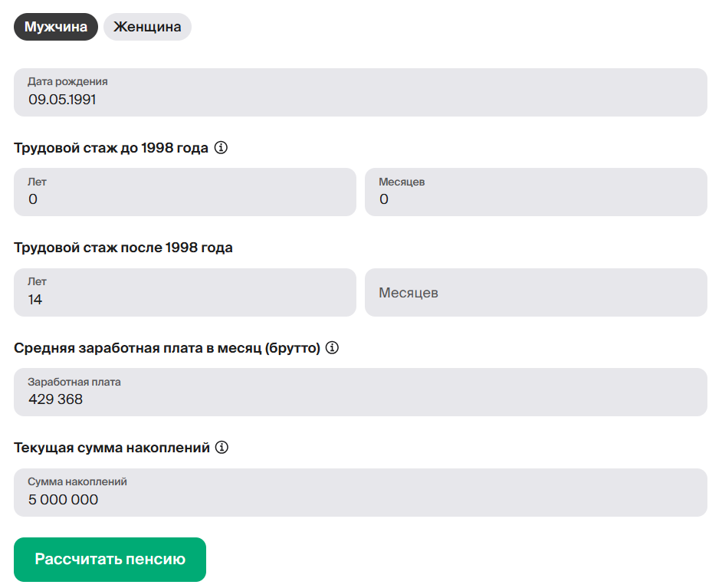Switch gender to Женщина
Image resolution: width=722 pixels, height=588 pixels.
click(x=147, y=27)
